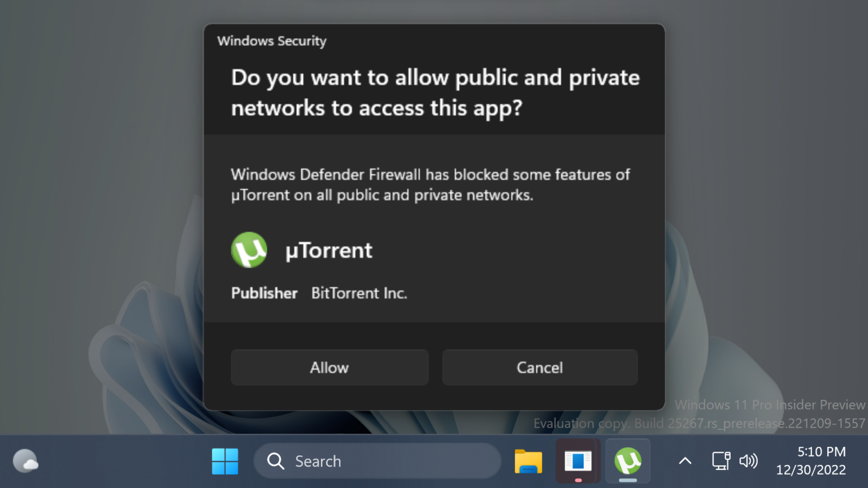
Task: Open the weather widget
Action: (25, 461)
